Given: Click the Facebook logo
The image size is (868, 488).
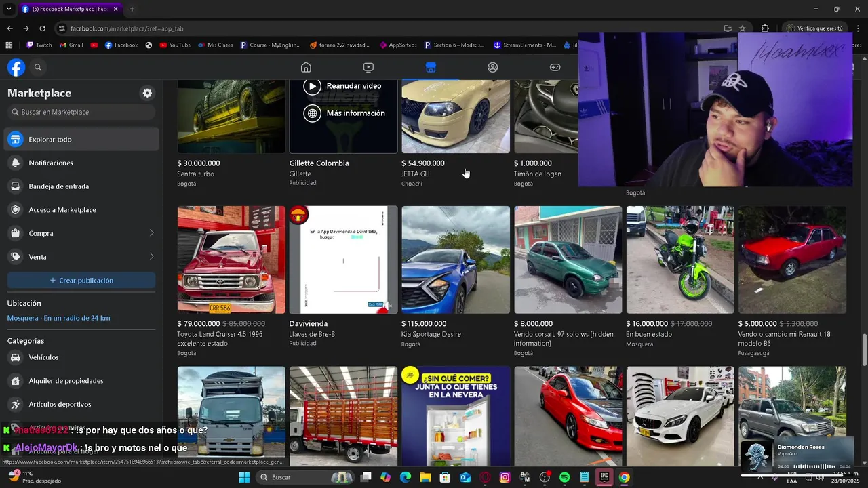Looking at the screenshot, I should (16, 67).
